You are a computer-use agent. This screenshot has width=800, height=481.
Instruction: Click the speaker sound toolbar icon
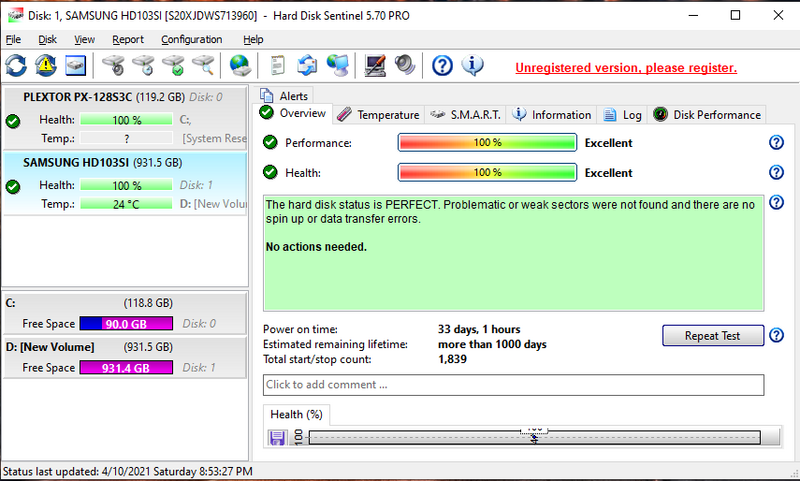[405, 66]
